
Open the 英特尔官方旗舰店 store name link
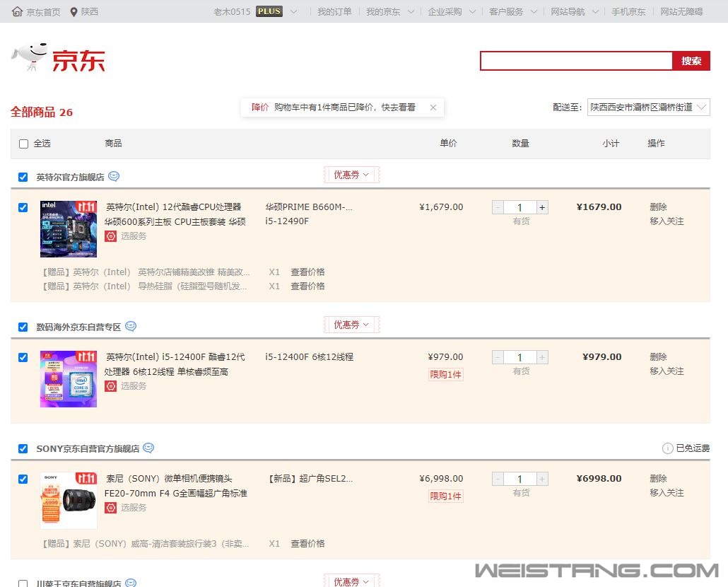click(70, 177)
